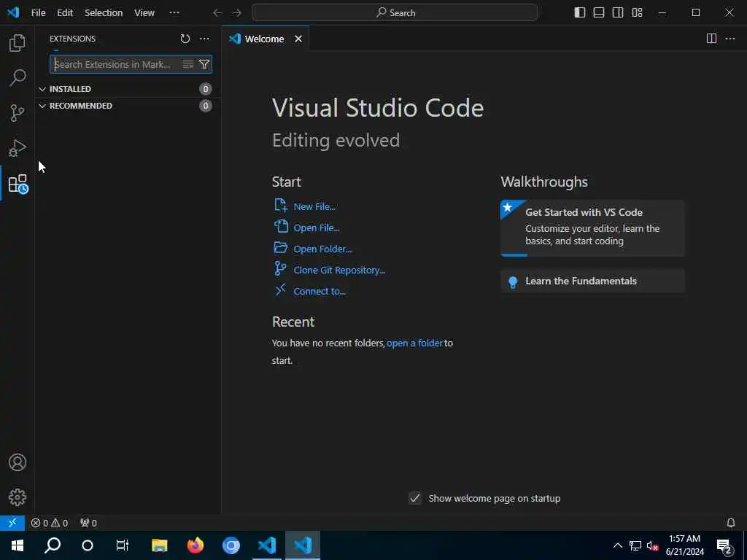Open the filter extensions funnel icon
This screenshot has width=747, height=560.
pyautogui.click(x=204, y=64)
